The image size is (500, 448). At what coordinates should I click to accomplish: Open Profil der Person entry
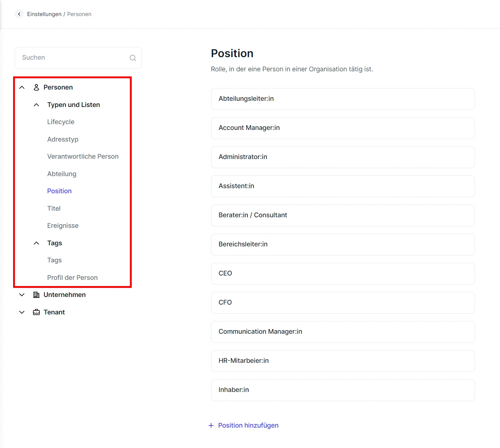click(72, 278)
